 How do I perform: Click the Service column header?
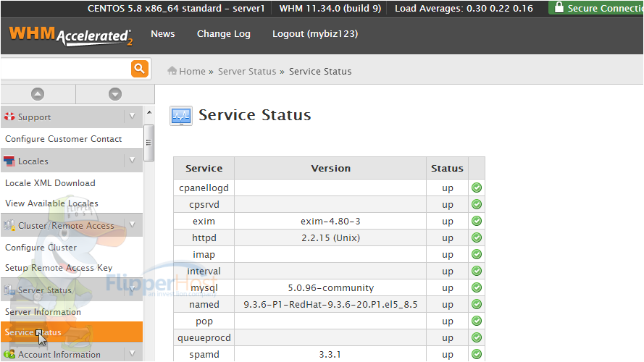(x=204, y=168)
